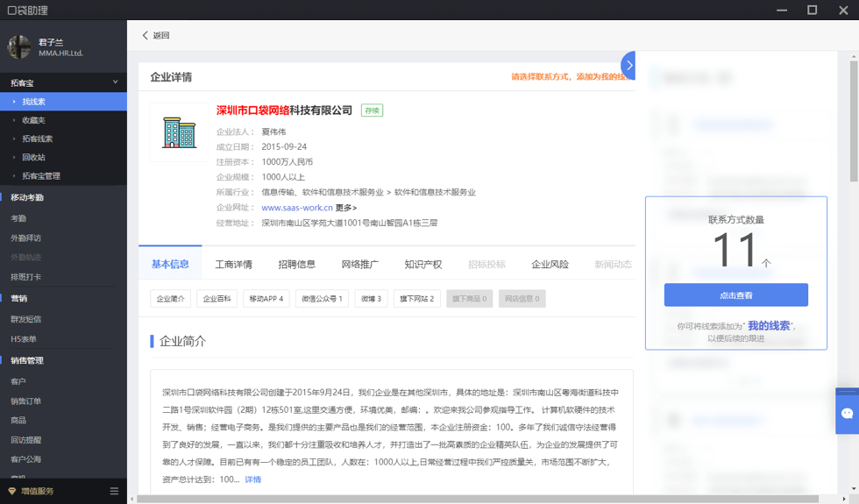
Task: Collapse the 拓客宝 section chevron
Action: point(115,82)
